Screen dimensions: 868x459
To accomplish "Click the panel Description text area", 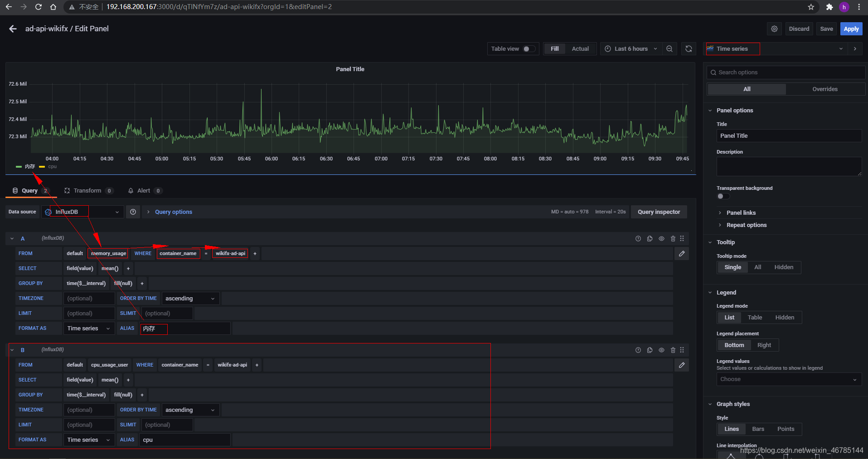I will point(789,167).
